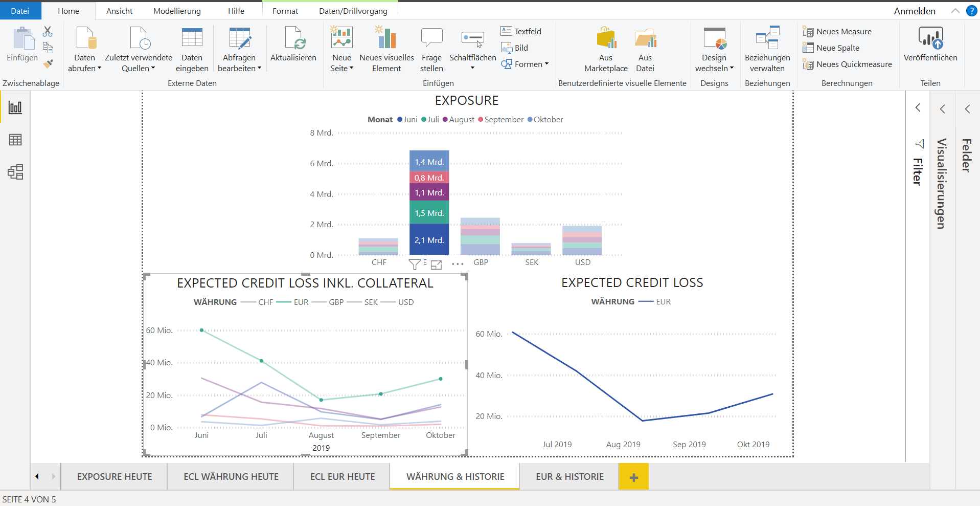
Task: Open the blue help question mark
Action: click(972, 11)
